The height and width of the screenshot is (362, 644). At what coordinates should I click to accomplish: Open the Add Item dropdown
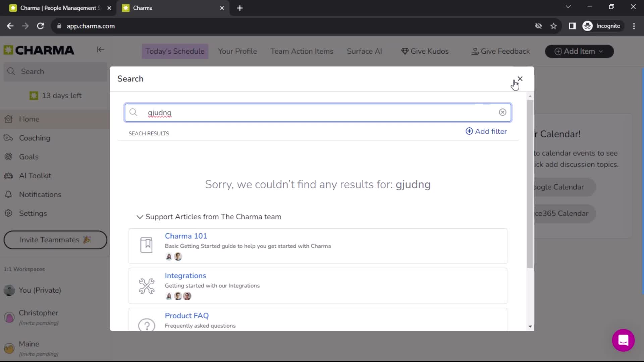tap(579, 51)
